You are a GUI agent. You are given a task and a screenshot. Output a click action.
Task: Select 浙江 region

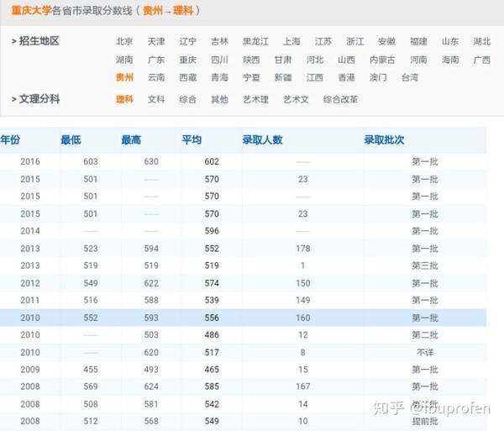(355, 41)
